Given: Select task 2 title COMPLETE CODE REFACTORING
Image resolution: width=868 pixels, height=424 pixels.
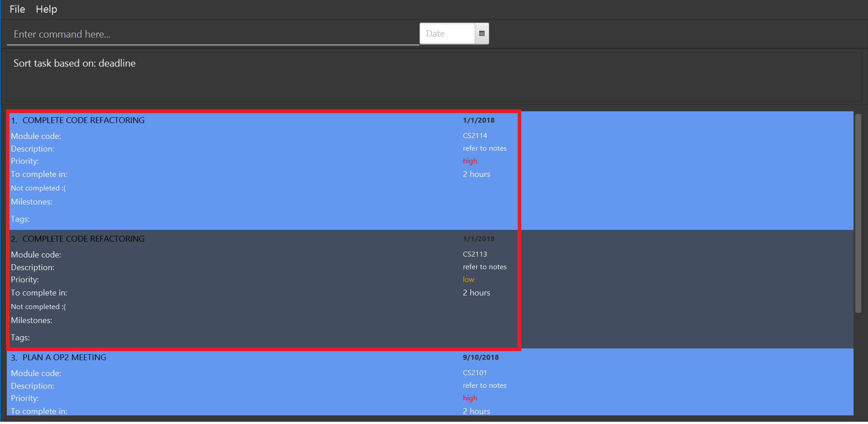Looking at the screenshot, I should [x=84, y=239].
